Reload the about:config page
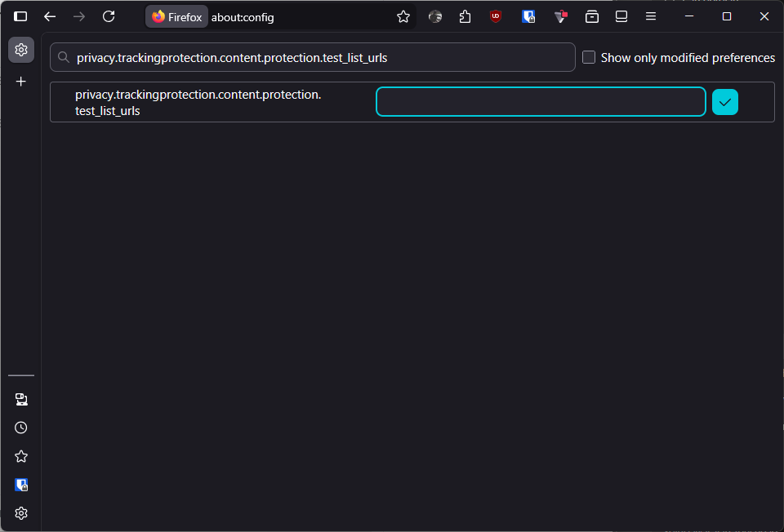The image size is (784, 532). tap(109, 16)
